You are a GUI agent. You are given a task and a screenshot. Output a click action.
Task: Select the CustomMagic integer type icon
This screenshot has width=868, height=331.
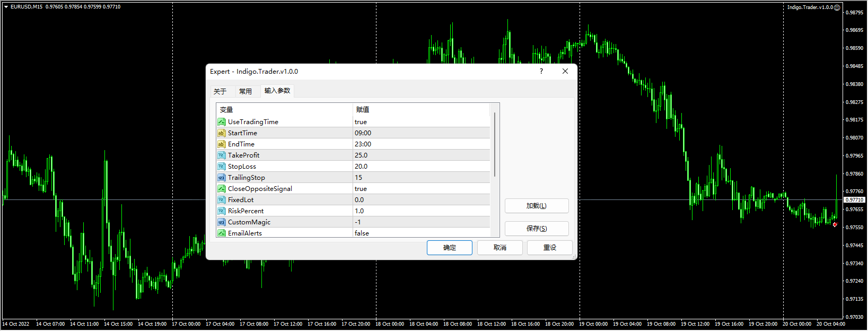tap(222, 222)
